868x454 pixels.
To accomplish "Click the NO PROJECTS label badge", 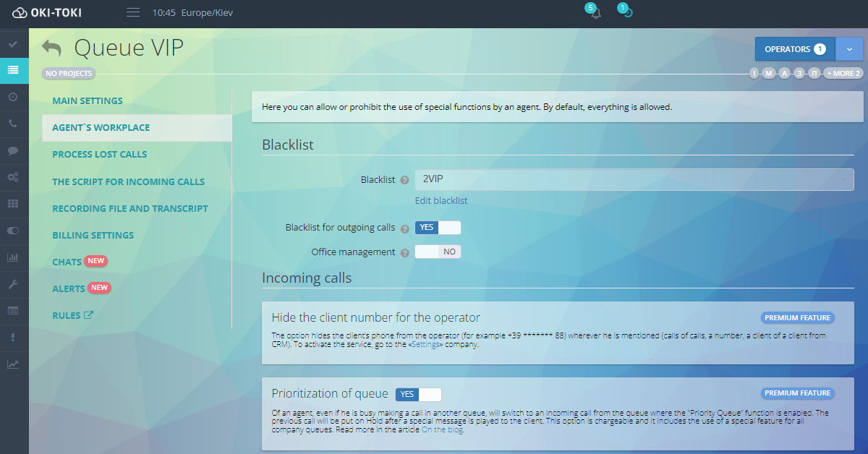I will [x=69, y=74].
